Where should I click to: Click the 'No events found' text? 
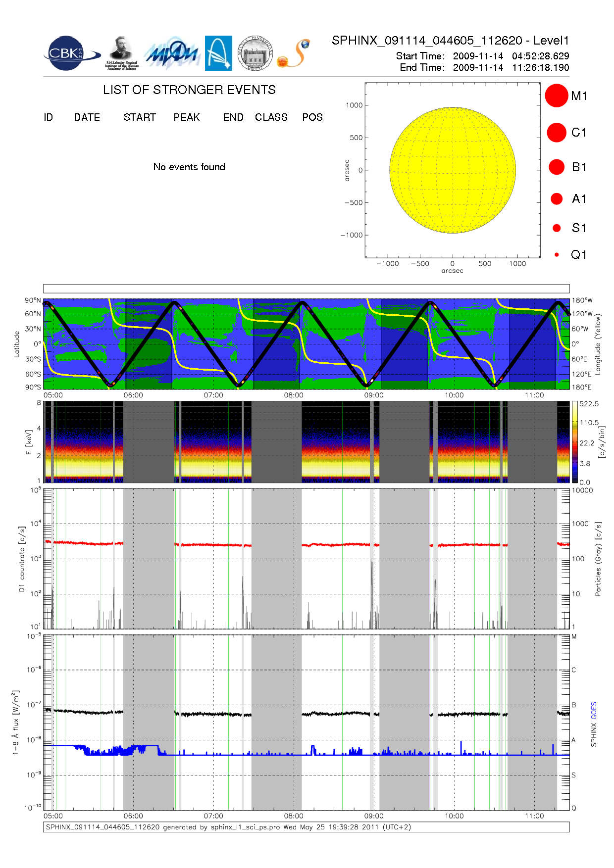189,167
